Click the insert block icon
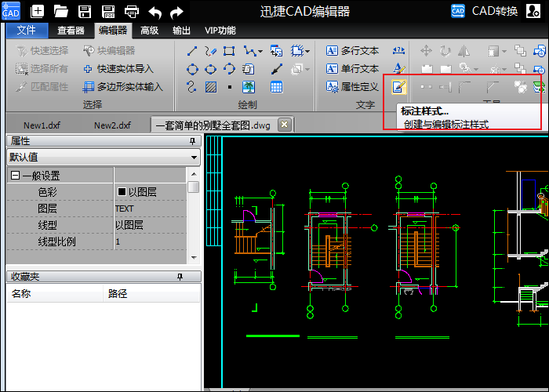This screenshot has width=549, height=392. point(276,51)
